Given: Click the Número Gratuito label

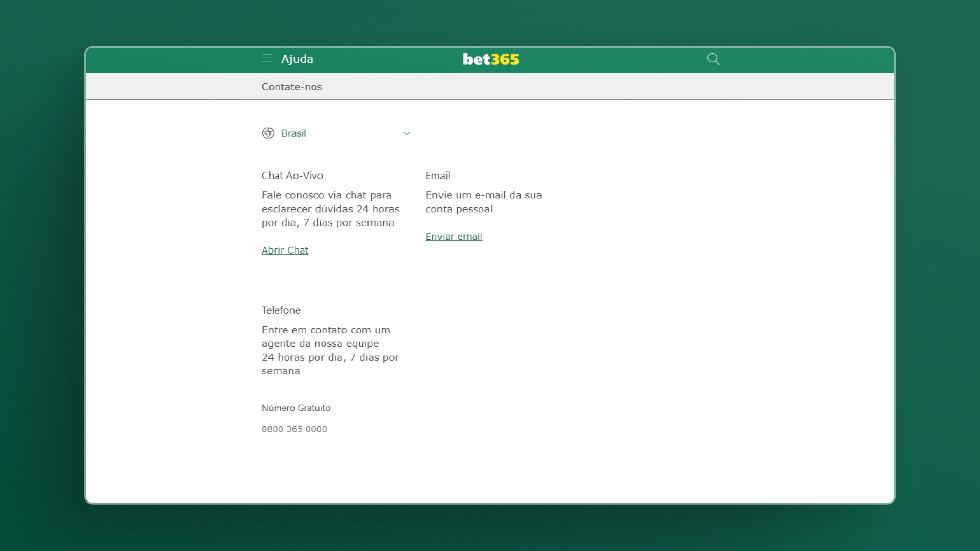Looking at the screenshot, I should [x=296, y=408].
